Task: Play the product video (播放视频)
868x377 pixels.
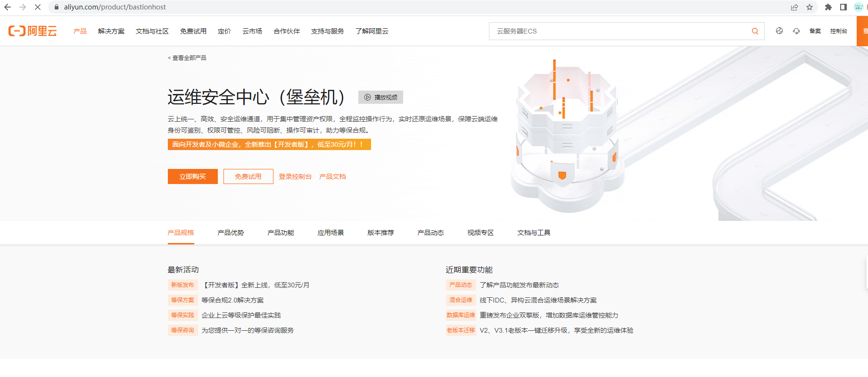Action: pyautogui.click(x=380, y=97)
